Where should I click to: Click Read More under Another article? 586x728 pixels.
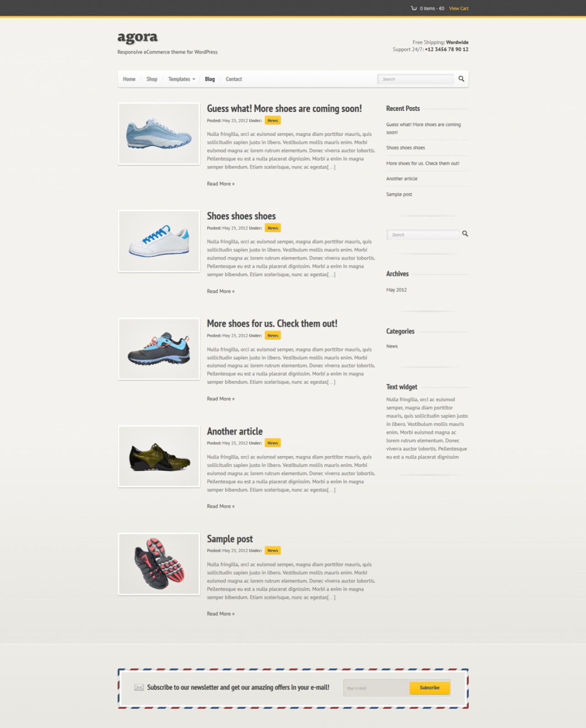(x=221, y=506)
